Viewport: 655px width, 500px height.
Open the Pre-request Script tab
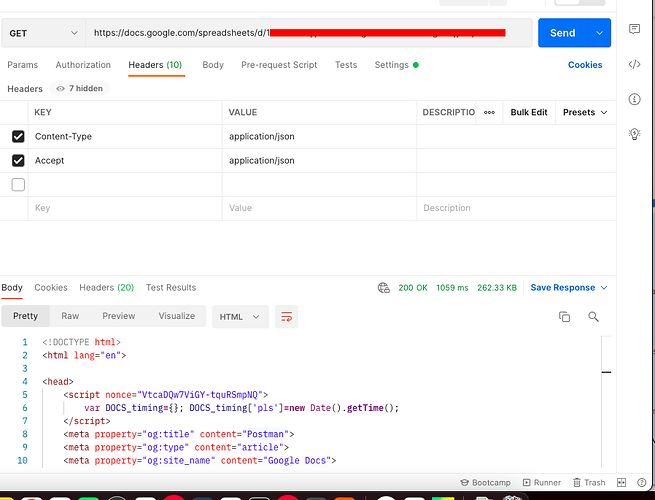tap(279, 65)
